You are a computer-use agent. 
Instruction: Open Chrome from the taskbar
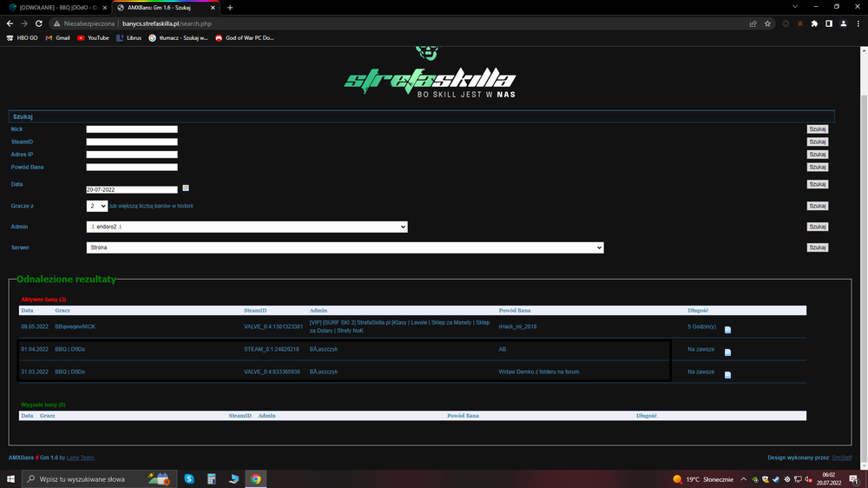click(x=256, y=479)
